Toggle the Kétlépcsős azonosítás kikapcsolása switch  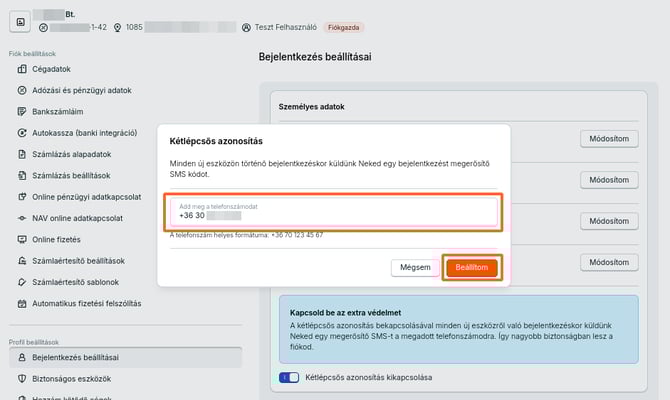coord(290,378)
